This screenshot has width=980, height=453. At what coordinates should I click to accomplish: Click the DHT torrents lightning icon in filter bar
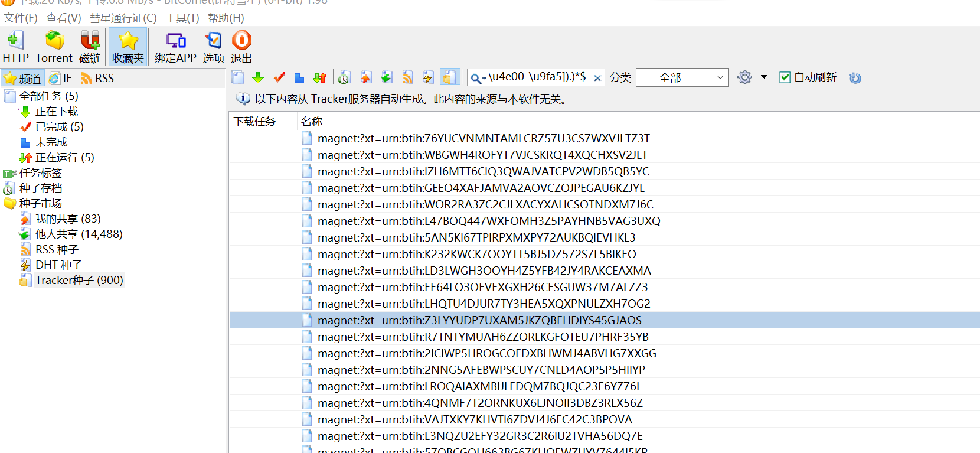click(x=429, y=77)
